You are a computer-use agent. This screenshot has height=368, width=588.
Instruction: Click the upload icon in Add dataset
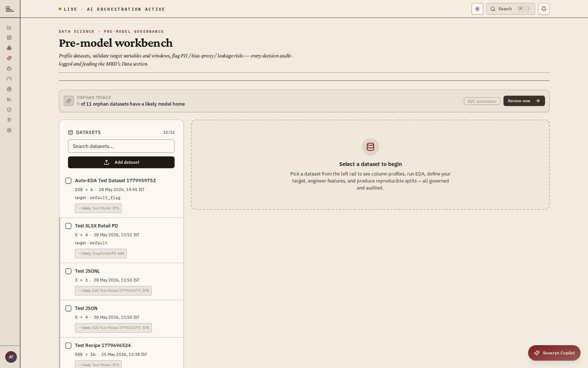click(x=107, y=162)
